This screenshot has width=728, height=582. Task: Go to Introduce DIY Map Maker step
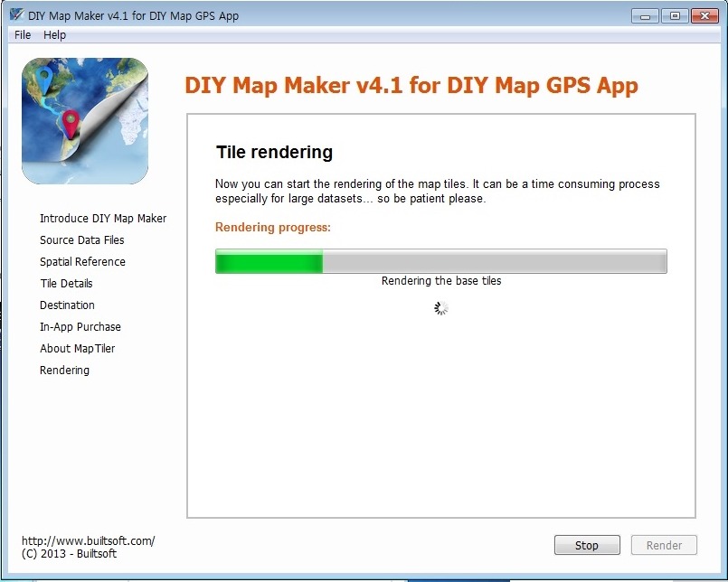(103, 218)
